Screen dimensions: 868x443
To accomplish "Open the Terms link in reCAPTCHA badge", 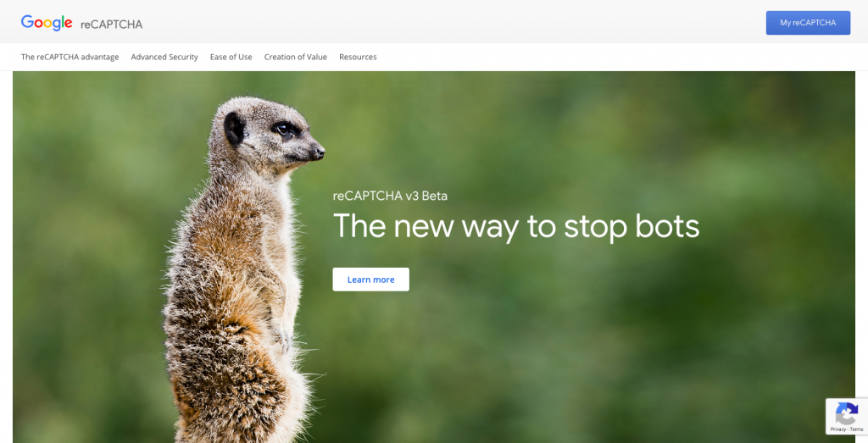I will 856,429.
